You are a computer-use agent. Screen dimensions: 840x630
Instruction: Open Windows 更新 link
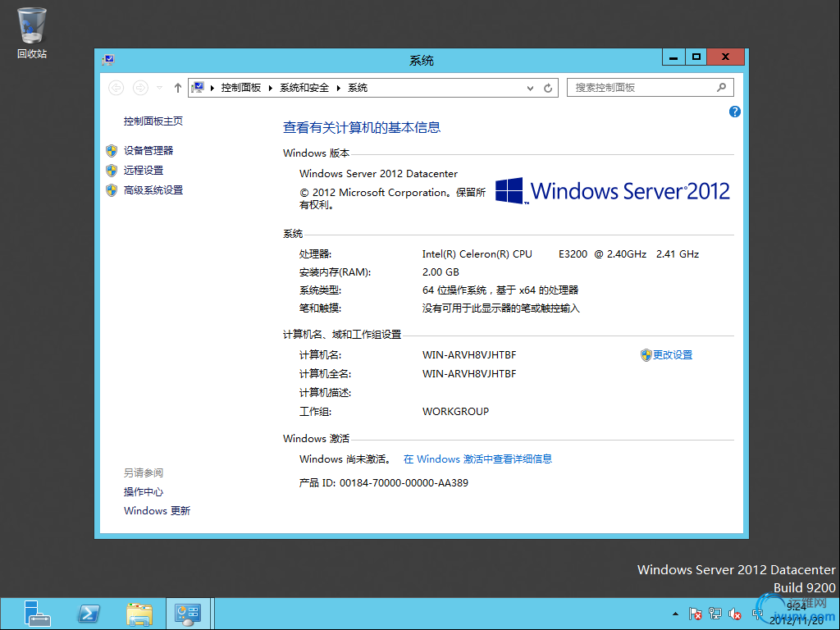pyautogui.click(x=157, y=510)
